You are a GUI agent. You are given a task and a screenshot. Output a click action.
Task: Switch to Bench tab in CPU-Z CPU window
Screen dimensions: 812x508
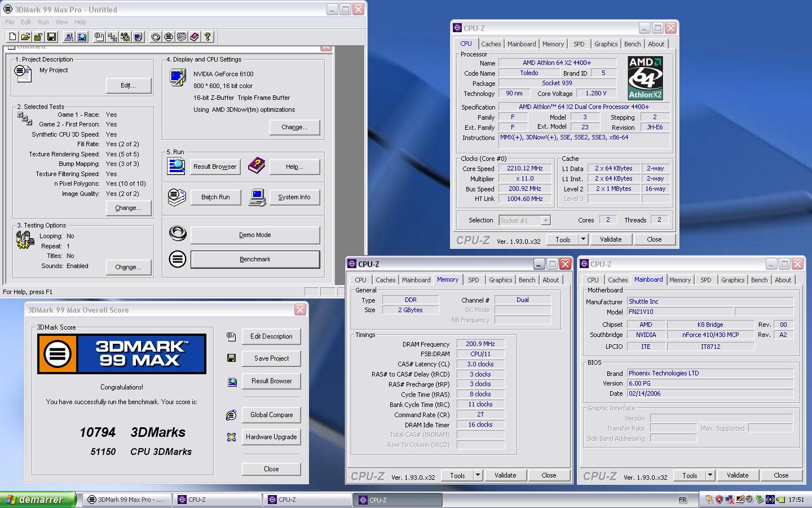(x=632, y=44)
